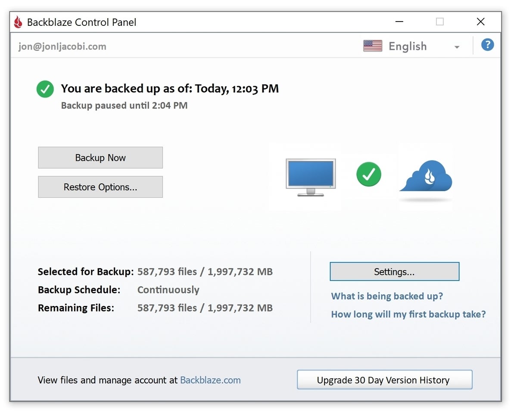Click the Remaining Files count value
Screen dimensions: 517x420
(205, 308)
